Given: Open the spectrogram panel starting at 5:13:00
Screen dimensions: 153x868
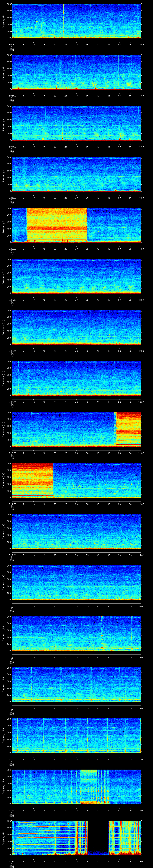Looking at the screenshot, I should tap(77, 582).
